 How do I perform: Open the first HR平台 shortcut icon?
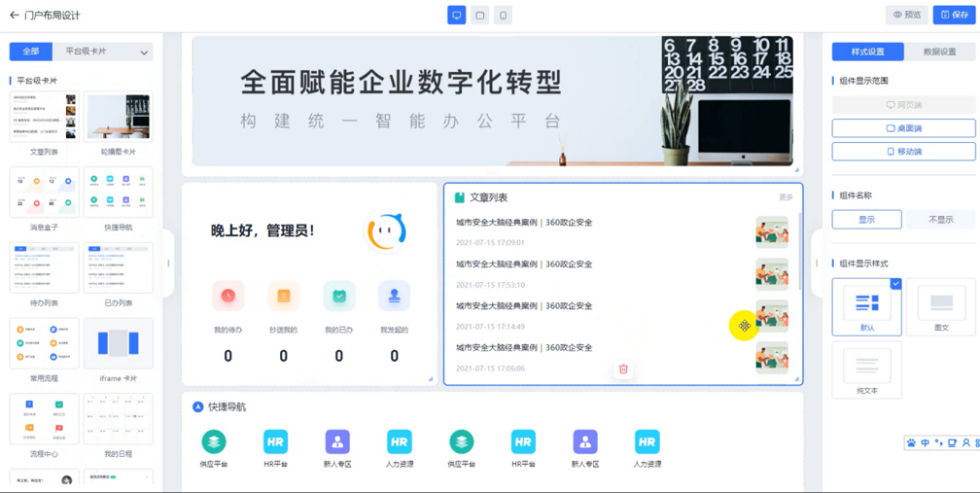point(276,441)
